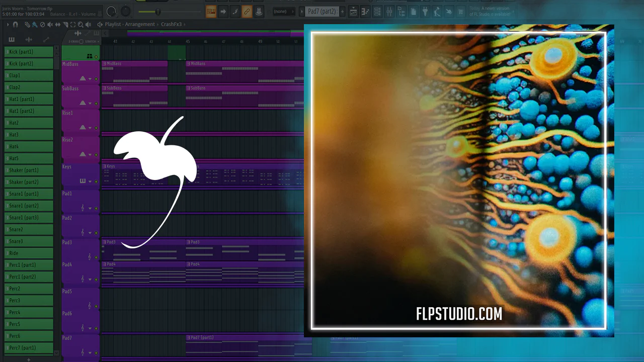Image resolution: width=644 pixels, height=362 pixels.
Task: Click the first MidBass clip in playlist
Action: pos(134,72)
